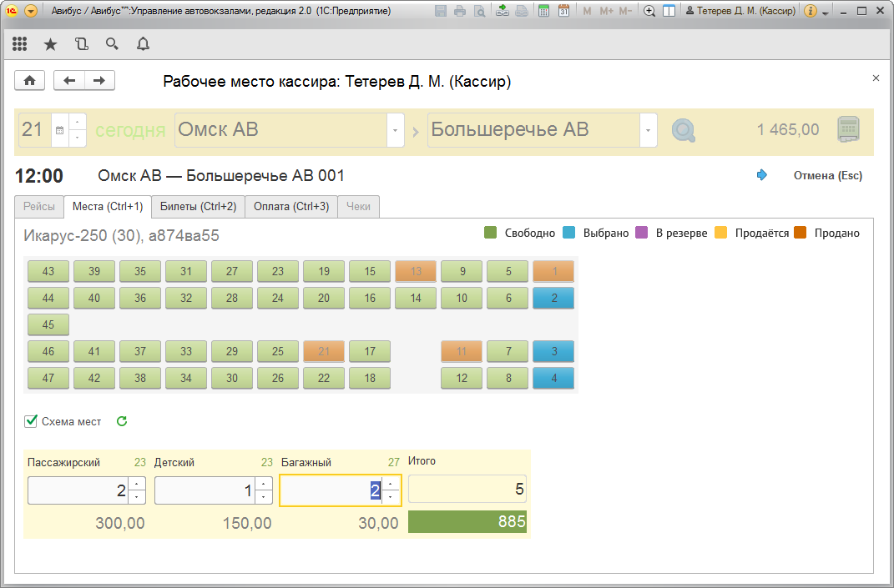Screen dimensions: 894x588
Task: Open the calendar date picker
Action: pyautogui.click(x=59, y=131)
